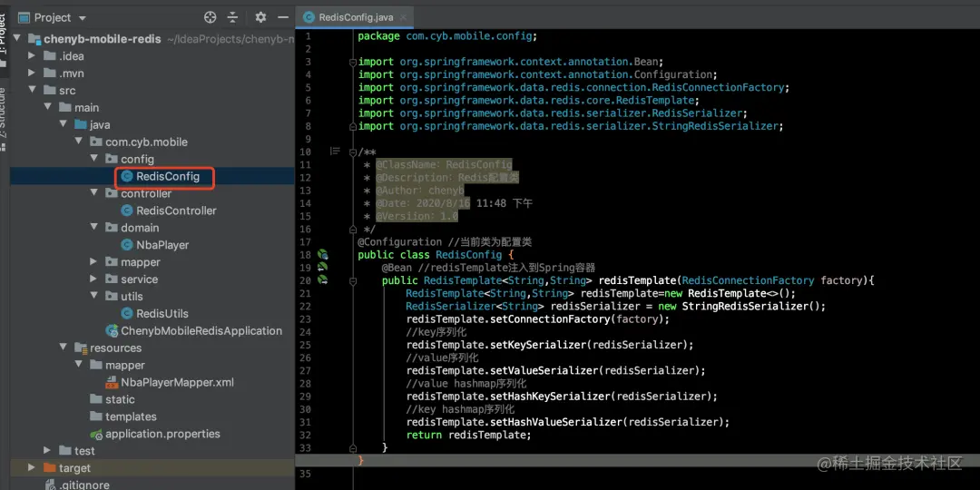
Task: Click the @Bean annotation on line 19
Action: pos(397,267)
